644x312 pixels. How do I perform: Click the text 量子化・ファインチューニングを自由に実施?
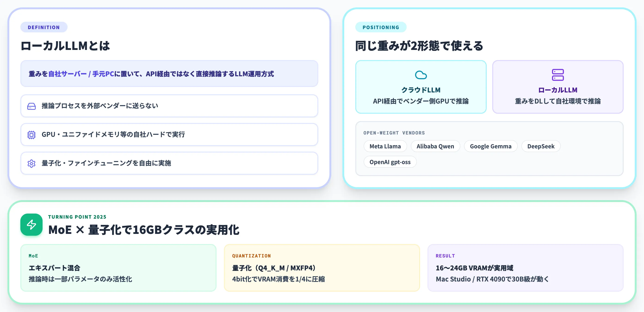[106, 163]
